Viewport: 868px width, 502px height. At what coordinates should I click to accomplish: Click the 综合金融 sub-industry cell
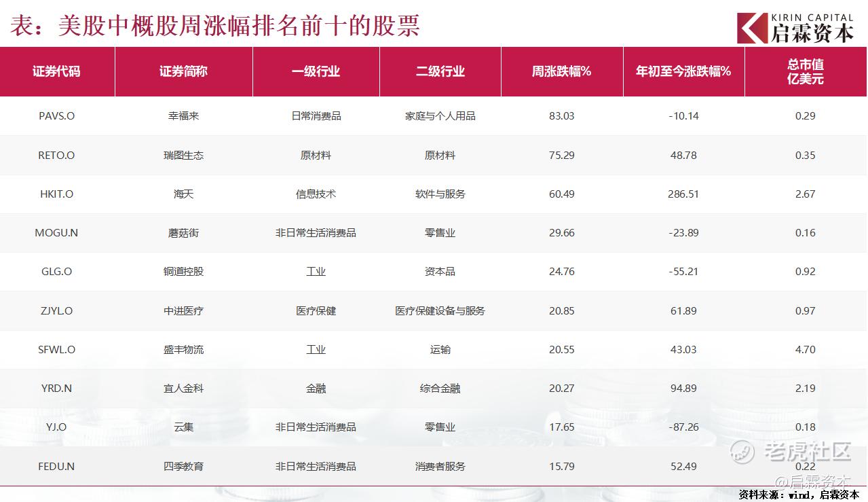click(x=440, y=389)
